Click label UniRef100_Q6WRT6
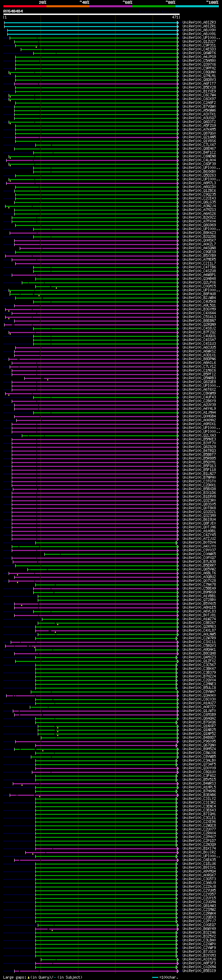 (x=199, y=53)
